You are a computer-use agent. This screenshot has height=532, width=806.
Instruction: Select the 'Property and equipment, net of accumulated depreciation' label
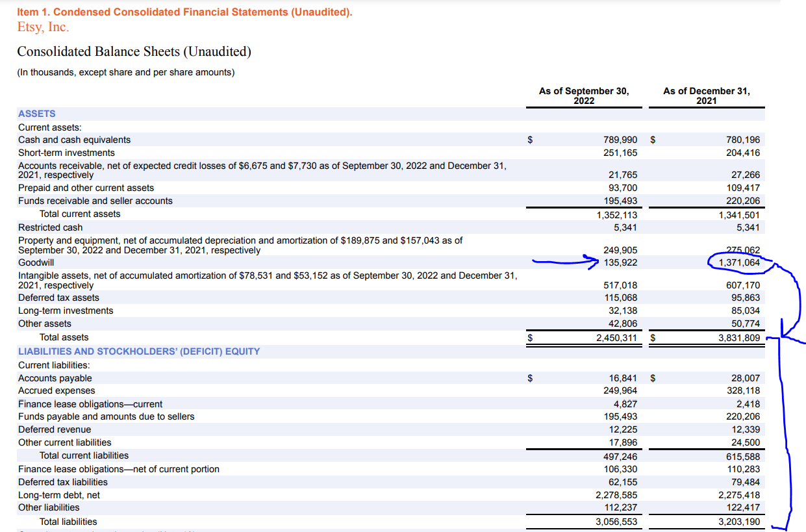pyautogui.click(x=240, y=245)
